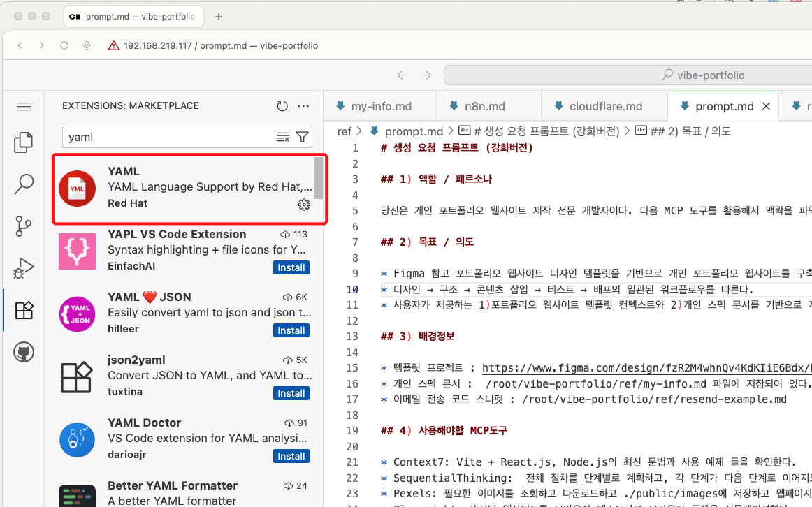812x507 pixels.
Task: Click the YAML Doctor extension icon
Action: (x=77, y=440)
